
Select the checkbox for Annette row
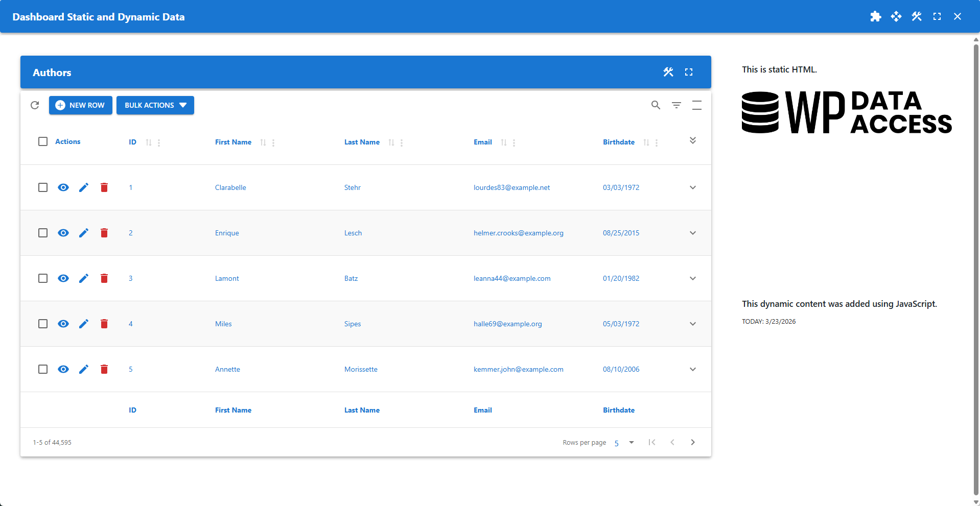[x=43, y=369]
